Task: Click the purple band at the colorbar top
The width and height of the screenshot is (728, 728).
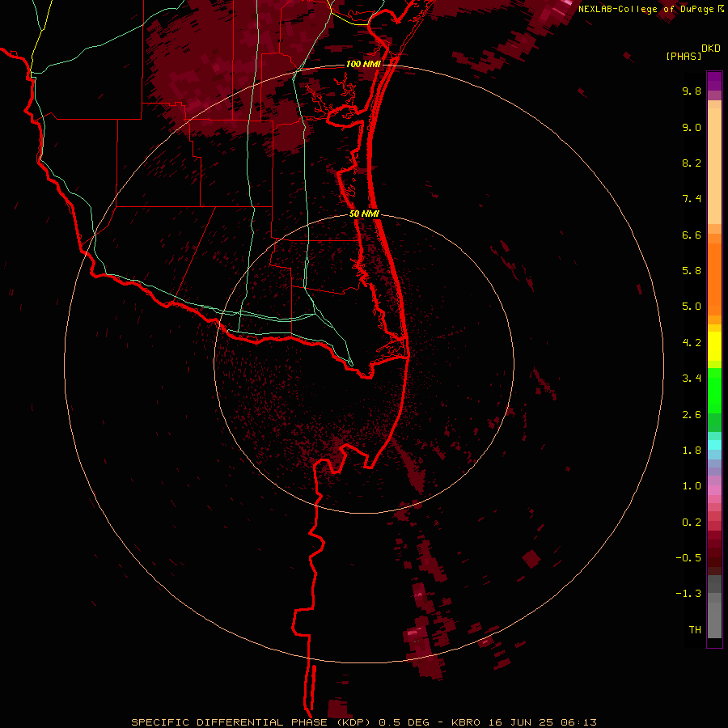Action: (714, 81)
